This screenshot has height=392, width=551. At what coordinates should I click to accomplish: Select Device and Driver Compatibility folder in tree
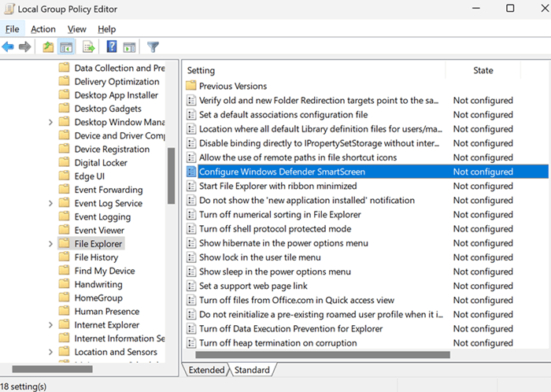coord(120,135)
